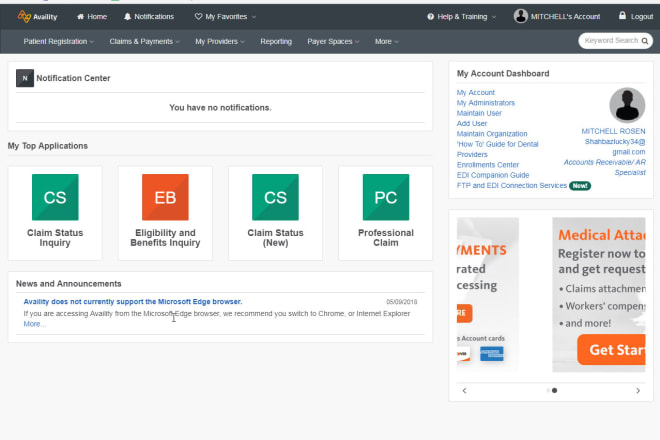This screenshot has height=440, width=660.
Task: Open FTP and EDI Connection Services link
Action: 512,185
